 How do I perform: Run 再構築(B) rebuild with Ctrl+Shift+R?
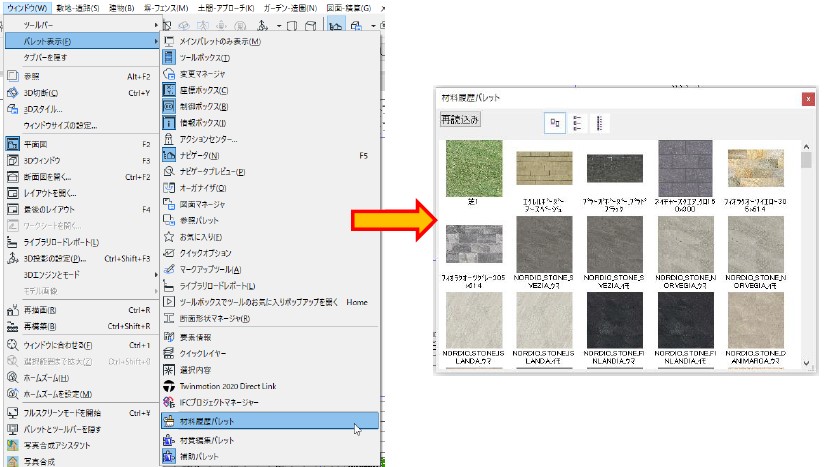tap(82, 326)
